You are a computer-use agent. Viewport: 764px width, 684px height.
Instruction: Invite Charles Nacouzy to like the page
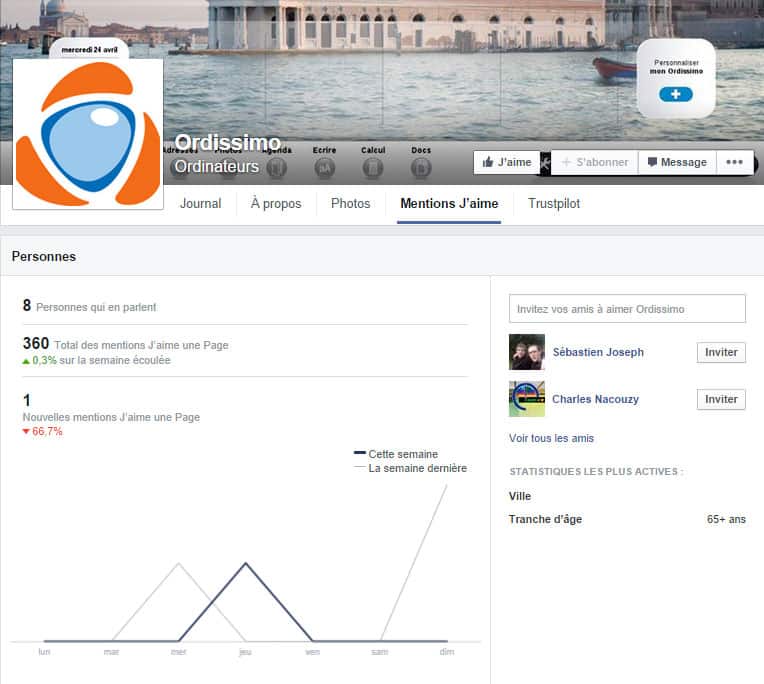tap(721, 399)
